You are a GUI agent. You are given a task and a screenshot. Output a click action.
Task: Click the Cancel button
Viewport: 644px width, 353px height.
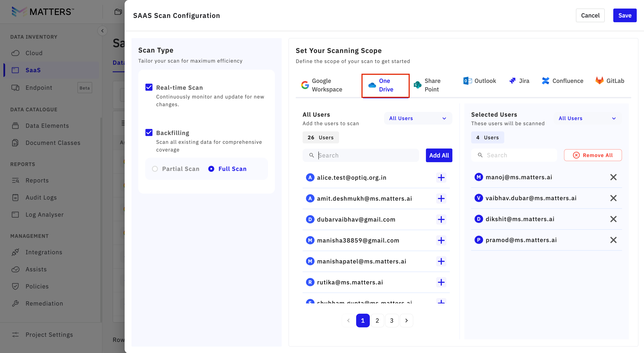(590, 16)
